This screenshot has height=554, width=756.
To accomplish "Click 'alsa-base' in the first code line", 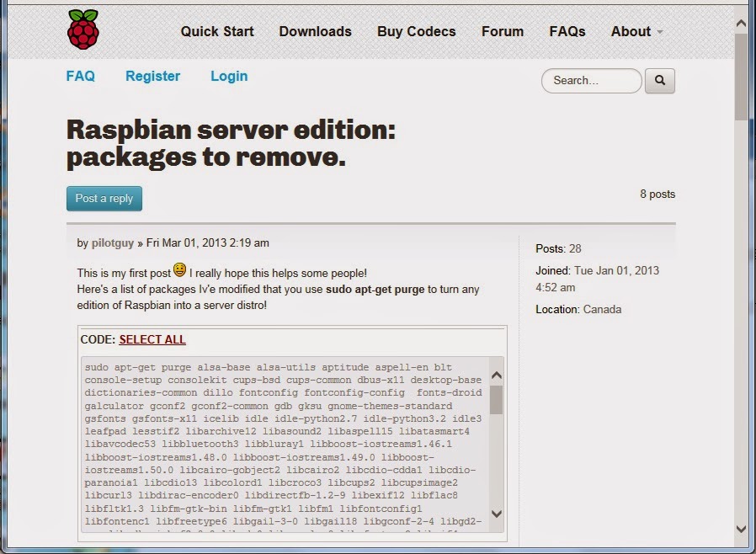I will tap(223, 367).
